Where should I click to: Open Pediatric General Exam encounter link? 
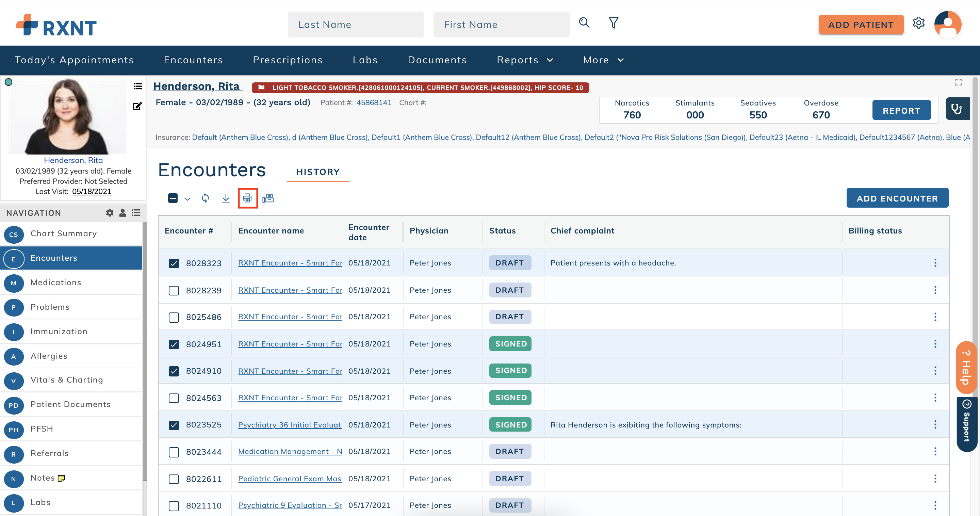point(290,479)
